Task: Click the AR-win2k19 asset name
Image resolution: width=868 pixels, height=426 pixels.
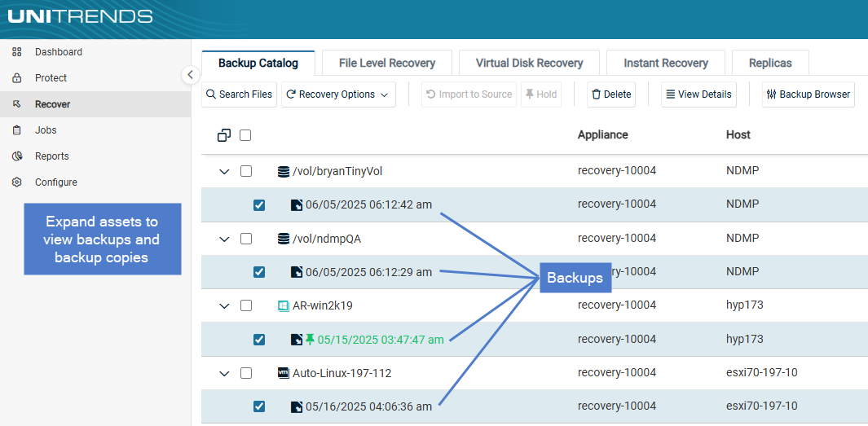Action: pos(322,306)
